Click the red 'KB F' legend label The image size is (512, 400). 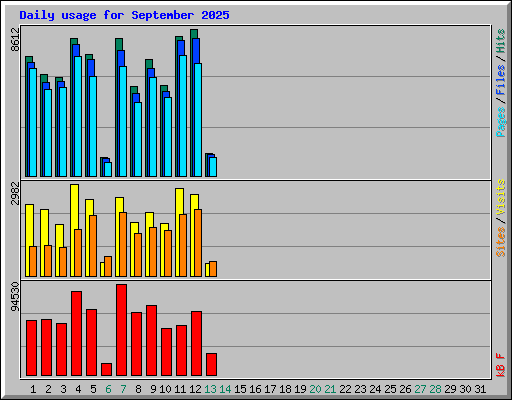pyautogui.click(x=501, y=365)
